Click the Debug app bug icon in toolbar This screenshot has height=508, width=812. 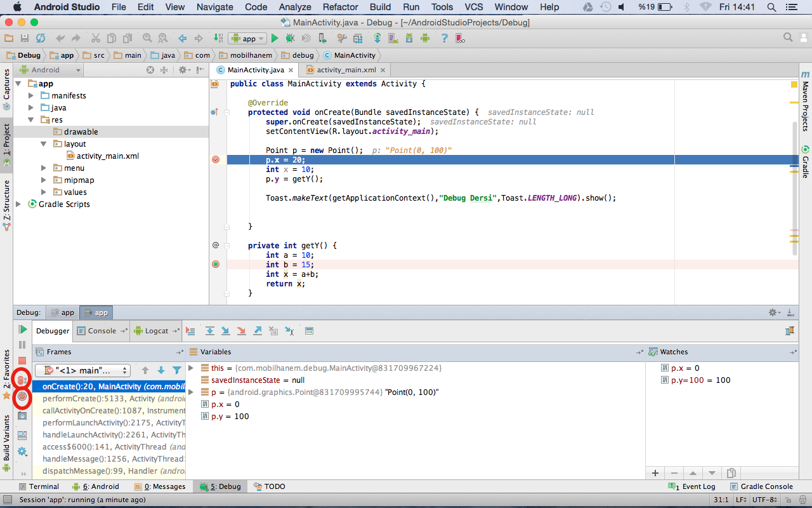290,39
